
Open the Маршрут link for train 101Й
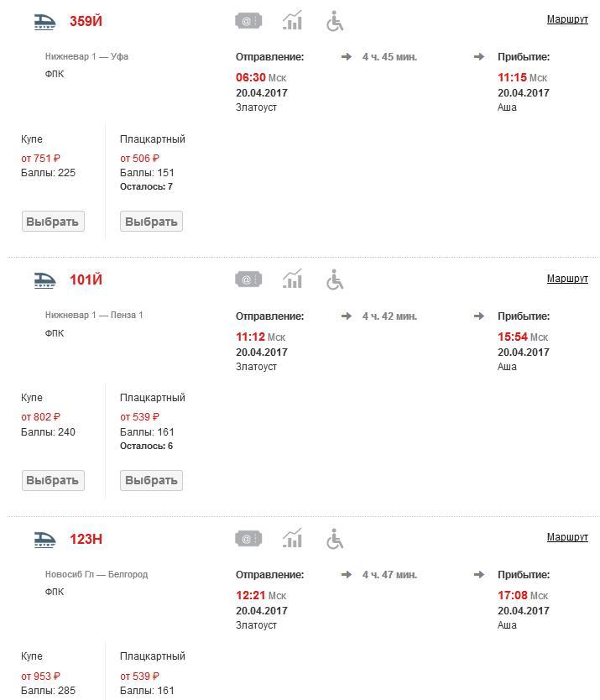[x=567, y=279]
